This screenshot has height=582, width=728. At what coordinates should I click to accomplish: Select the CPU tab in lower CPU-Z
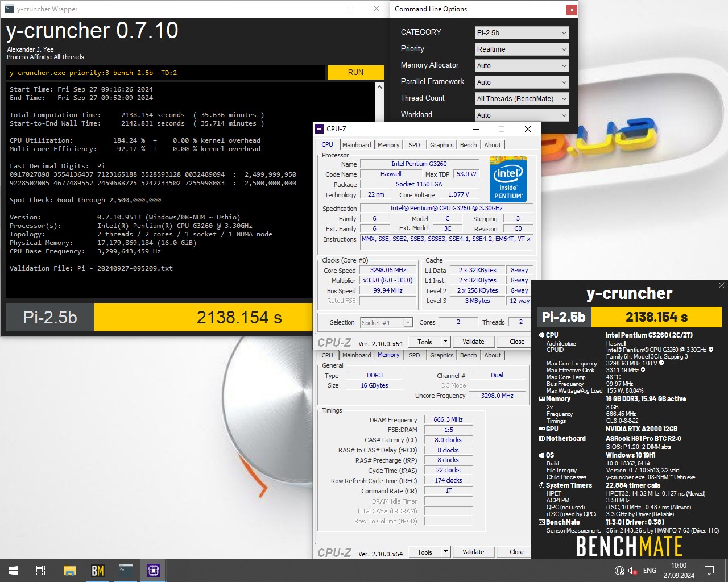tap(327, 355)
